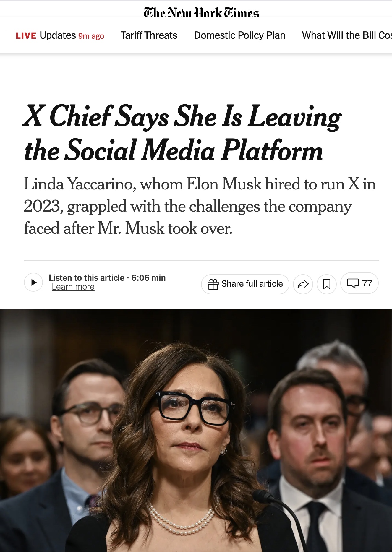Bookmark this article with the save icon
This screenshot has height=552, width=392.
pyautogui.click(x=326, y=284)
